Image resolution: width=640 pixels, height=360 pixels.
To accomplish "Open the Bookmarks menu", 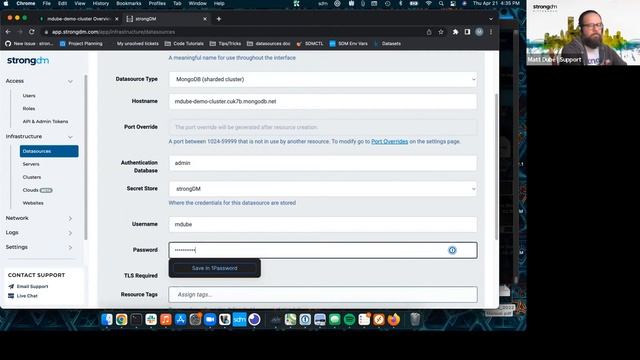I will [x=129, y=3].
